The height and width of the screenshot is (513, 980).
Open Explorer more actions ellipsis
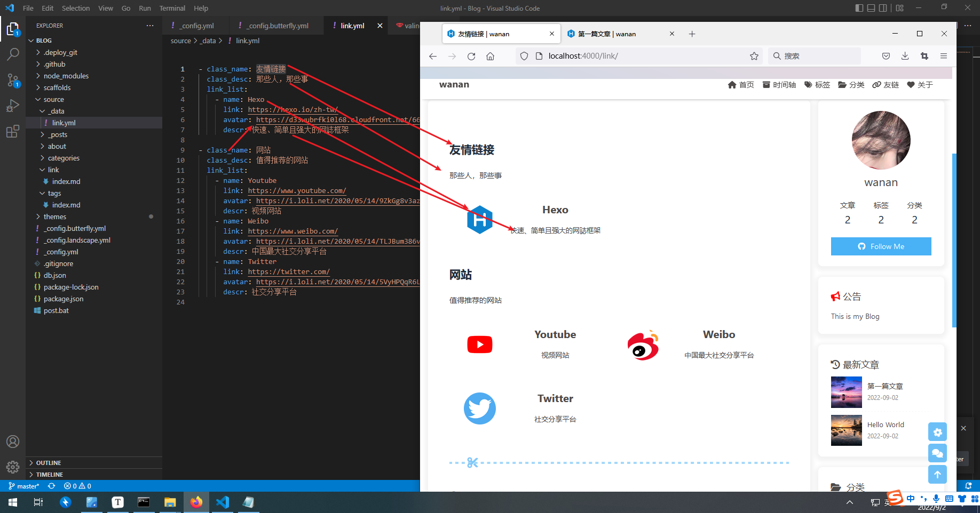coord(150,26)
